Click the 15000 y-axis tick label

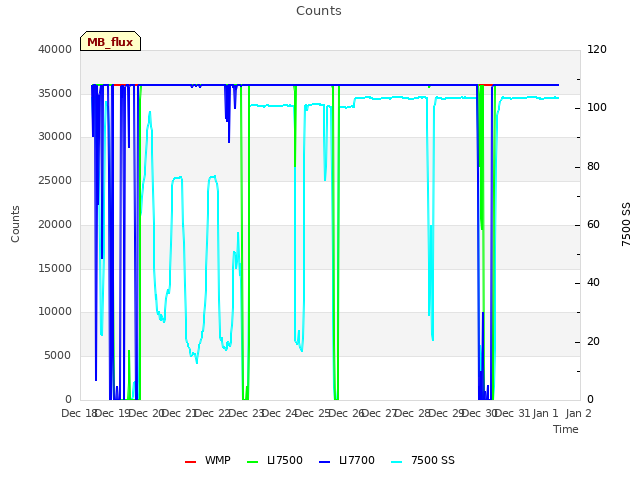click(55, 268)
